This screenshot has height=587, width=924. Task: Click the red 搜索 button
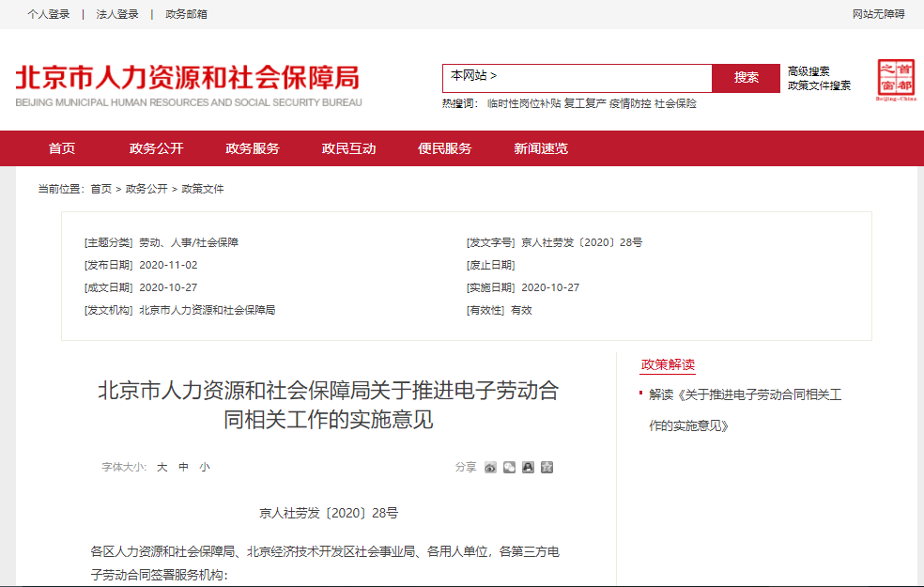[746, 78]
